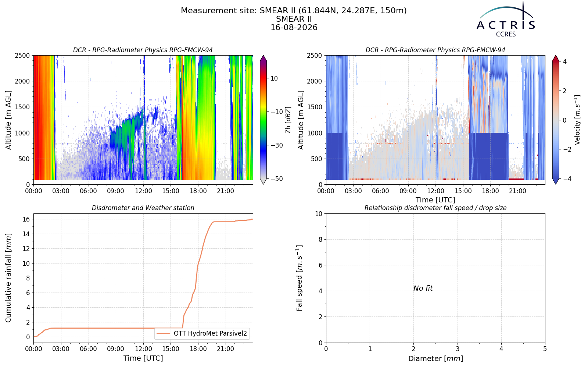Viewport: 588px width, 368px height.
Task: Click the dark blue bottom arrow of the Velocity colorbar
Action: [556, 181]
